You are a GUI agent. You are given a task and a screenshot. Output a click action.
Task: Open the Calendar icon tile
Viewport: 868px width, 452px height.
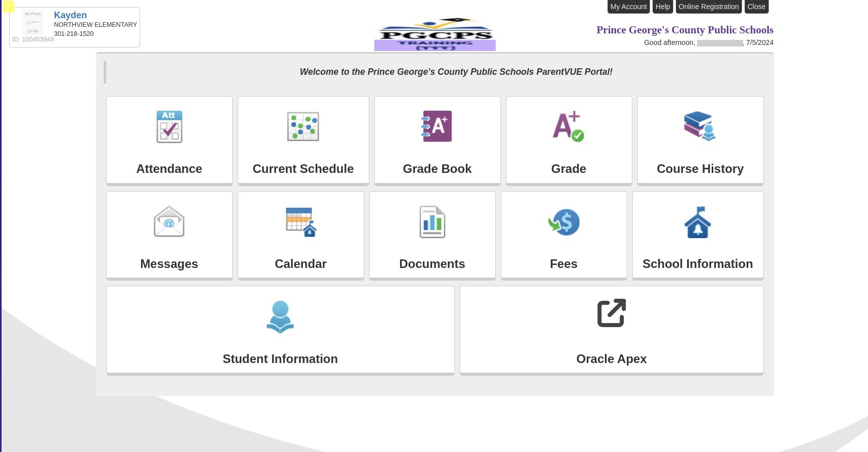300,222
